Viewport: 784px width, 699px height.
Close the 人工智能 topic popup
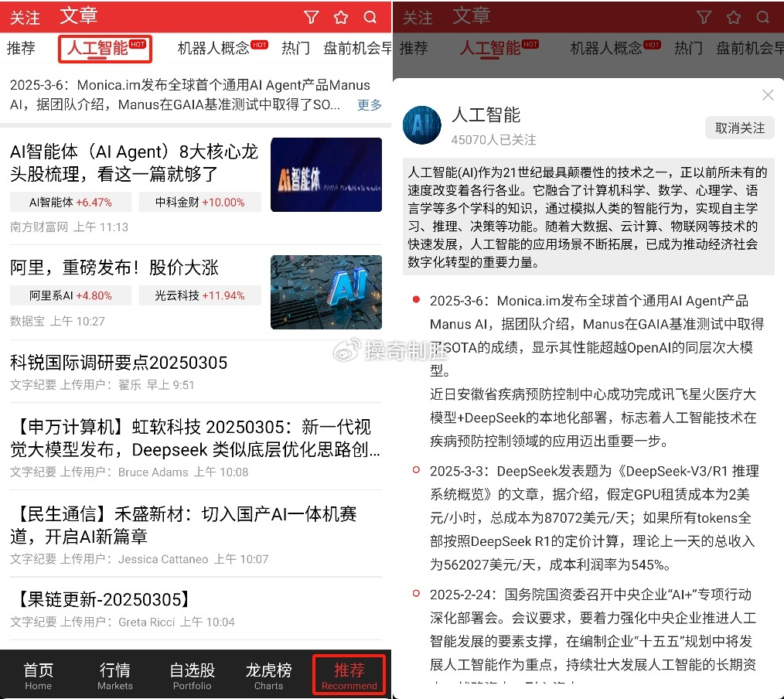768,95
